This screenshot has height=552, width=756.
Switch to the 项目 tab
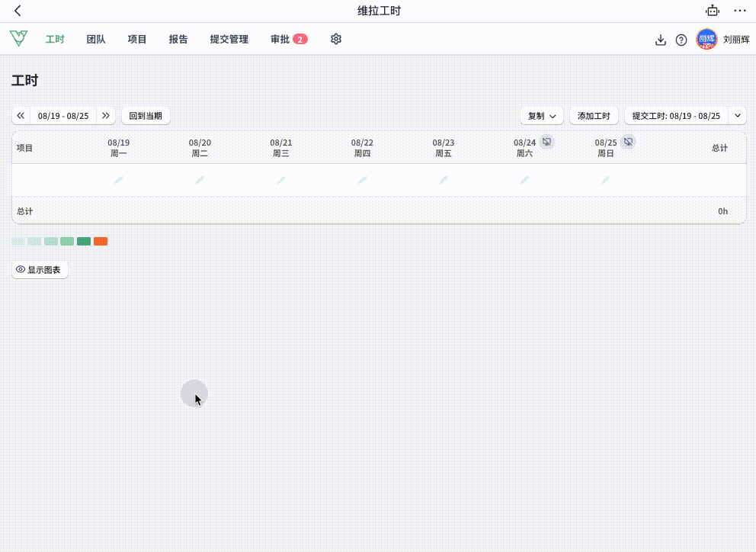(137, 39)
